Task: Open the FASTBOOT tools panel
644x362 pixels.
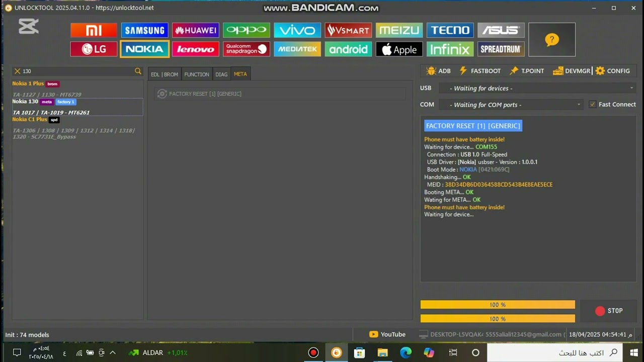Action: point(480,71)
